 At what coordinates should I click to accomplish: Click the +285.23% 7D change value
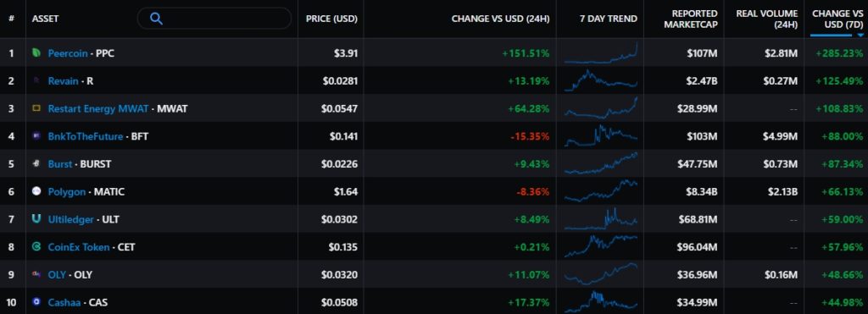pyautogui.click(x=839, y=53)
